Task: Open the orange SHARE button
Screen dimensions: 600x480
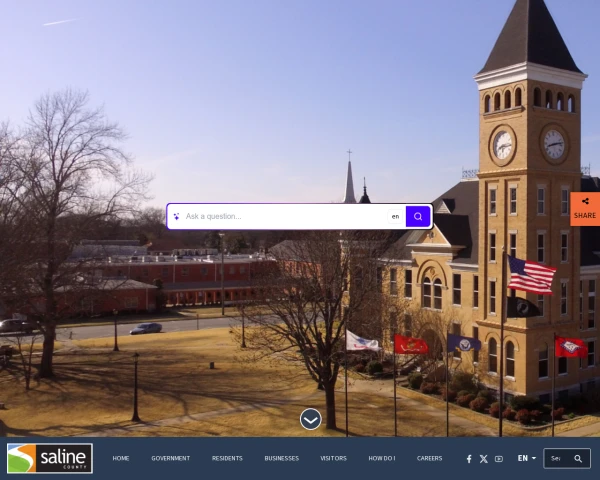Action: click(x=585, y=209)
